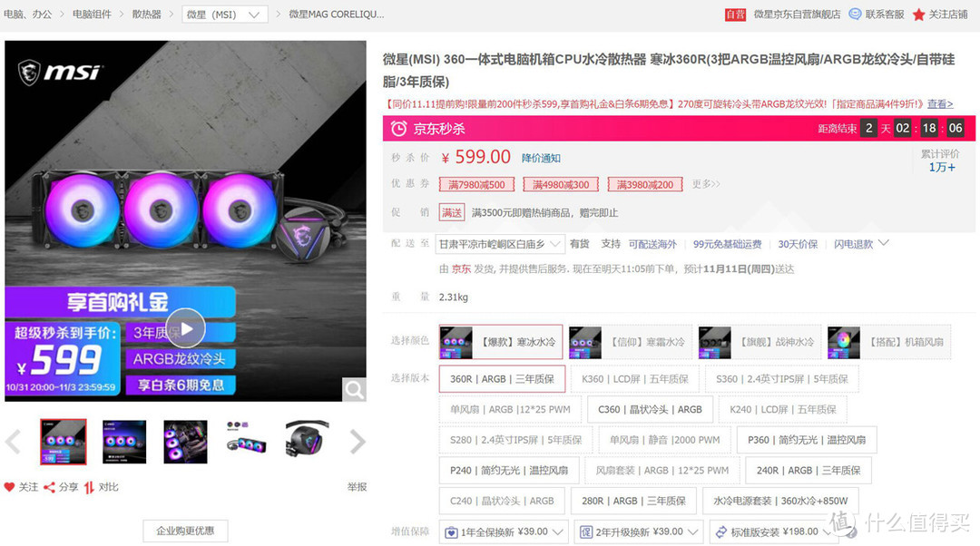Viewport: 980px width, 546px height.
Task: Click the 联系客服 chat icon
Action: [855, 14]
